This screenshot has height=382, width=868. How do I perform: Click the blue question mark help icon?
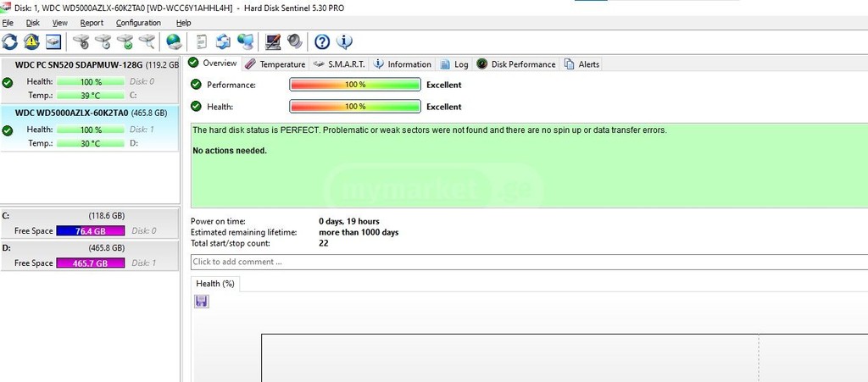coord(322,42)
